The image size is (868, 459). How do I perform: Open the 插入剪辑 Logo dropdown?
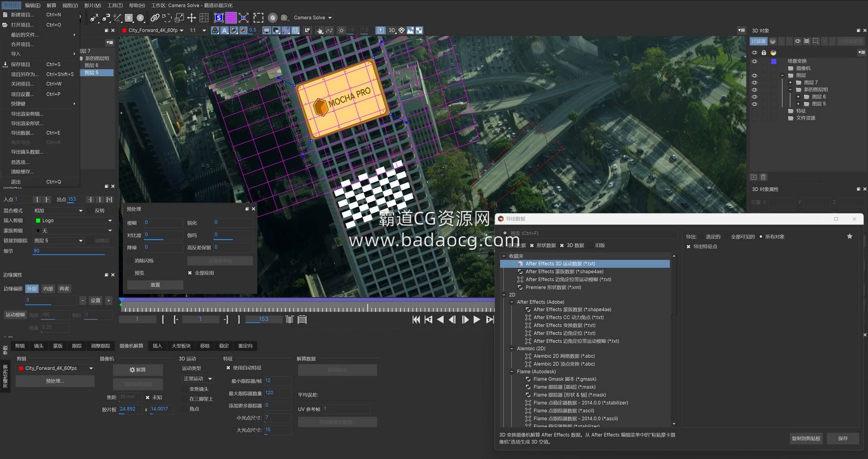(73, 220)
